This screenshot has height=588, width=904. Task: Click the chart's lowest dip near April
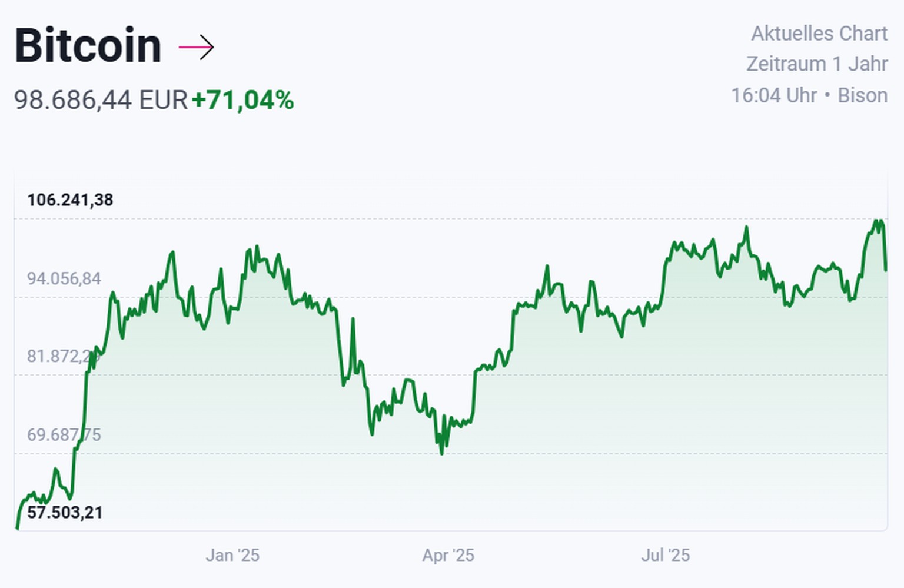click(x=442, y=453)
